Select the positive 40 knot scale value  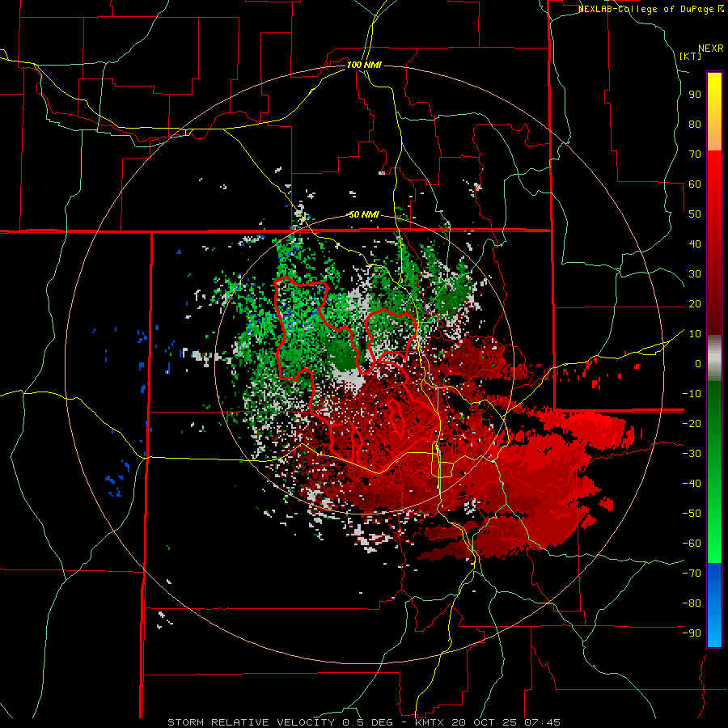coord(695,243)
